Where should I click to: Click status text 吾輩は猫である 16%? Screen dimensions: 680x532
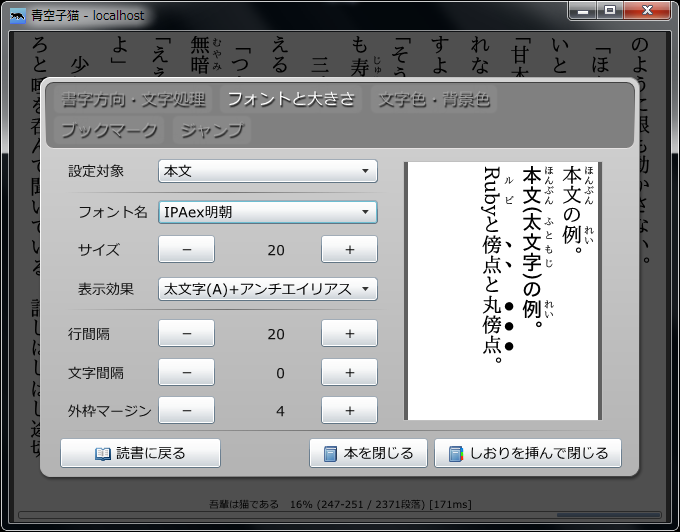click(340, 504)
